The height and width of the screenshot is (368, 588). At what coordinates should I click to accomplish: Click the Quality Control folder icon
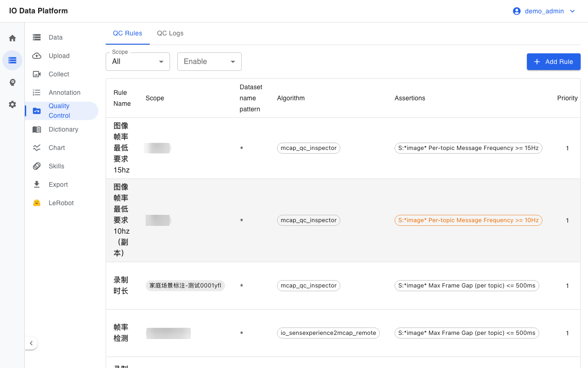(x=37, y=111)
